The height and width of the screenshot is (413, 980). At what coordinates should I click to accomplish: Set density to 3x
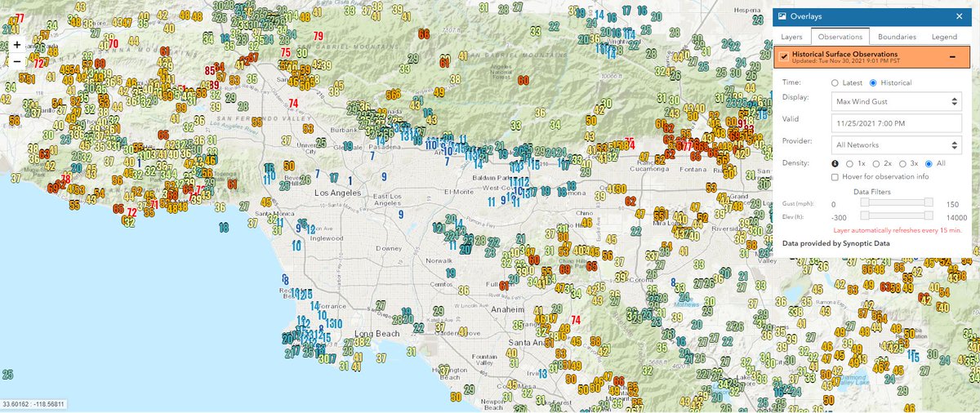click(902, 163)
